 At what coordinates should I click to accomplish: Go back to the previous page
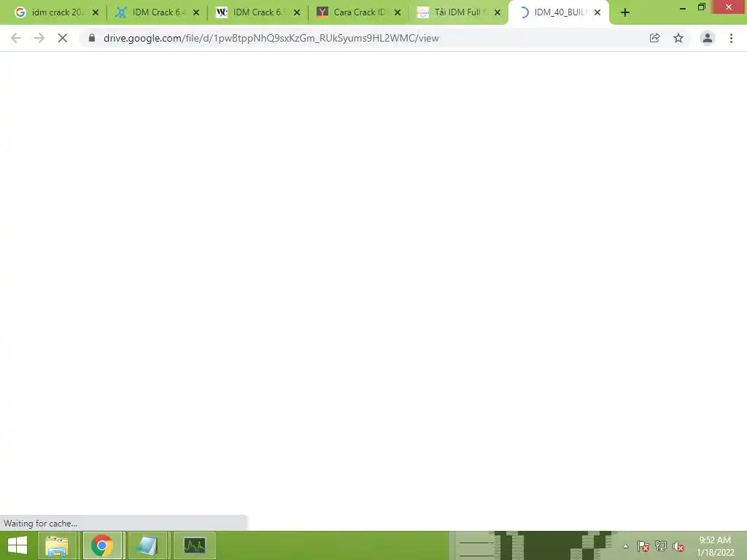click(16, 38)
